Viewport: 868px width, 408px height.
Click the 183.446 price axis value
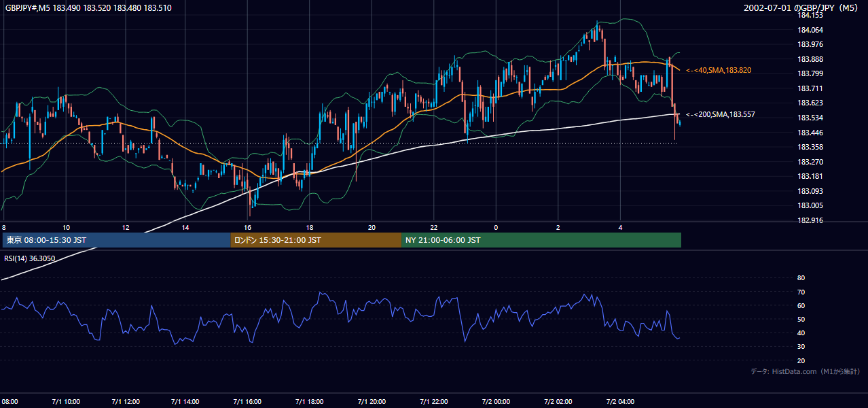(810, 133)
